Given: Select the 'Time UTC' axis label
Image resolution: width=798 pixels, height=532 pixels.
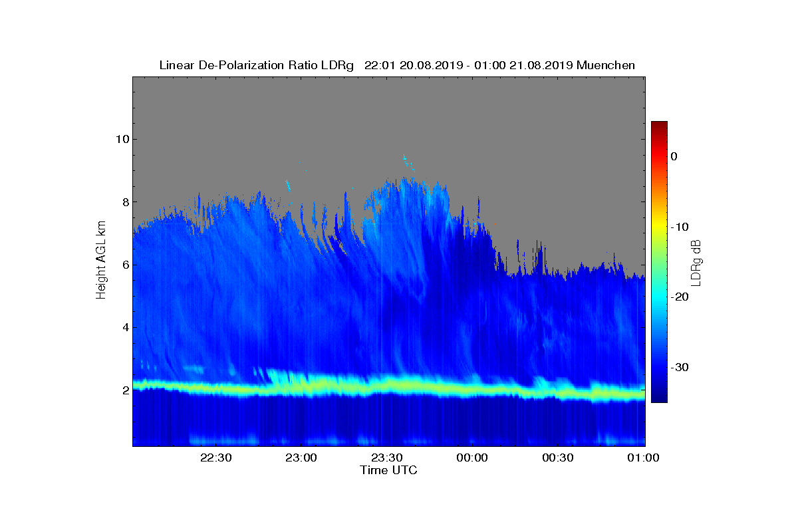Looking at the screenshot, I should coord(389,470).
